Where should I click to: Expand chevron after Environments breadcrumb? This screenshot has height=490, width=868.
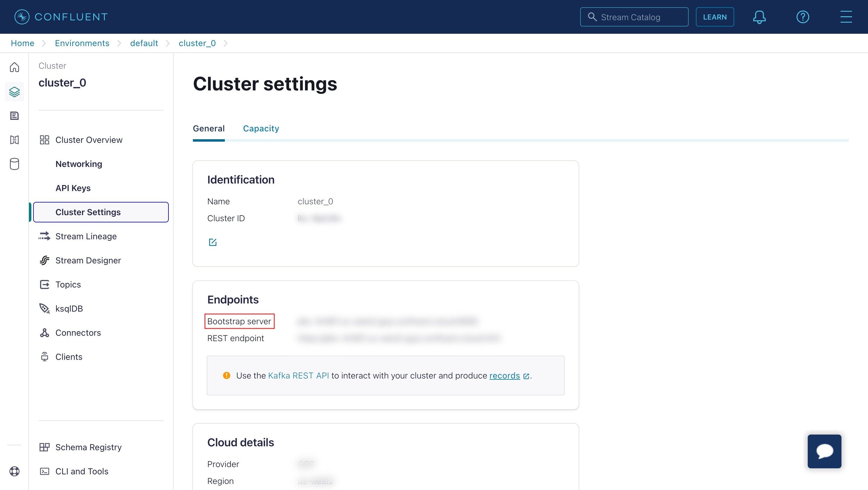click(119, 43)
